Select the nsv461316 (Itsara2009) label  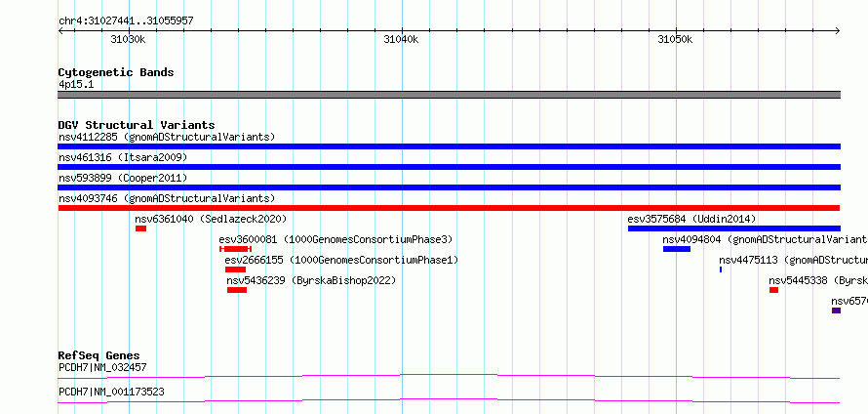pyautogui.click(x=123, y=157)
